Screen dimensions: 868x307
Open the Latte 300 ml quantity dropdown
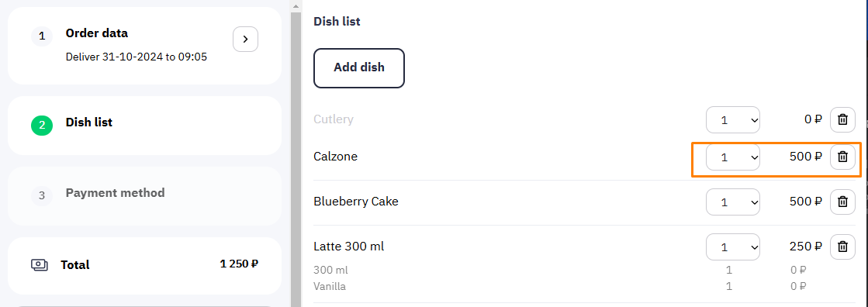point(733,247)
